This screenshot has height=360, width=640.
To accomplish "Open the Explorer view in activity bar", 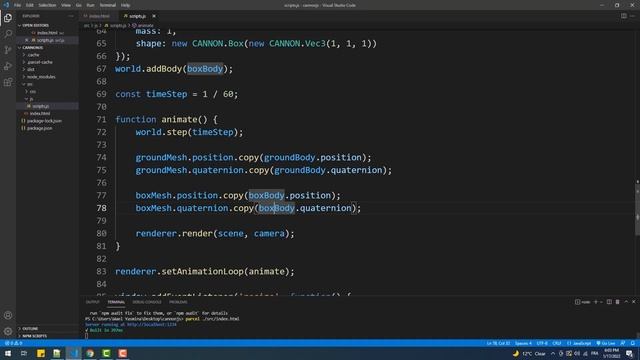I will pos(8,18).
